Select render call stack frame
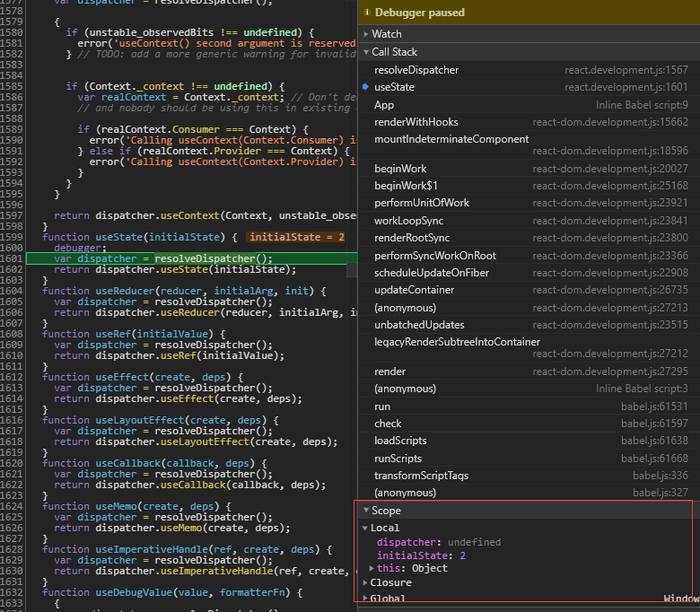Viewport: 700px width, 612px height. click(x=529, y=372)
